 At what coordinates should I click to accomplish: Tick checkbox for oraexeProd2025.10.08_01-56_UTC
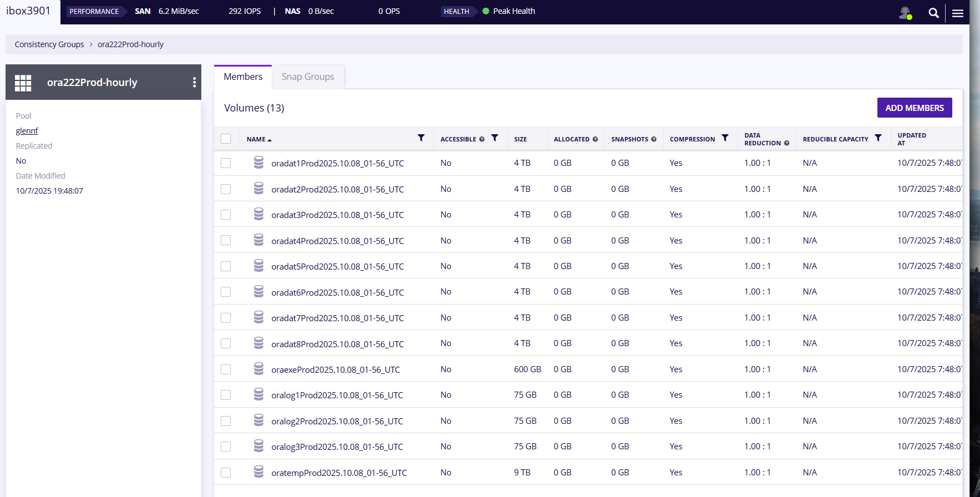(226, 369)
